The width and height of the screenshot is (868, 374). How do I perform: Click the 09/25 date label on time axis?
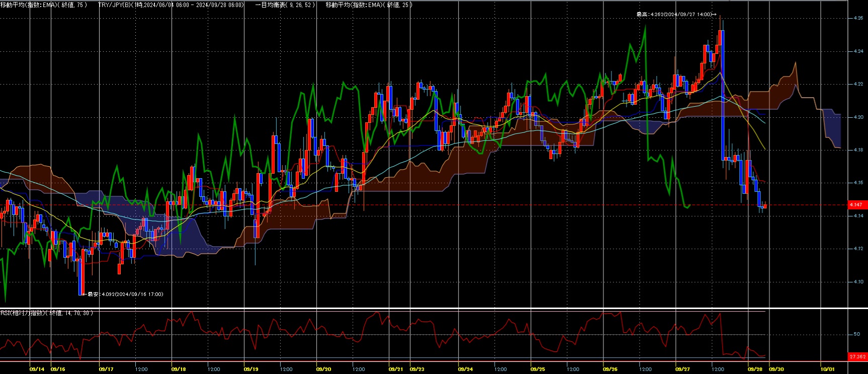538,369
